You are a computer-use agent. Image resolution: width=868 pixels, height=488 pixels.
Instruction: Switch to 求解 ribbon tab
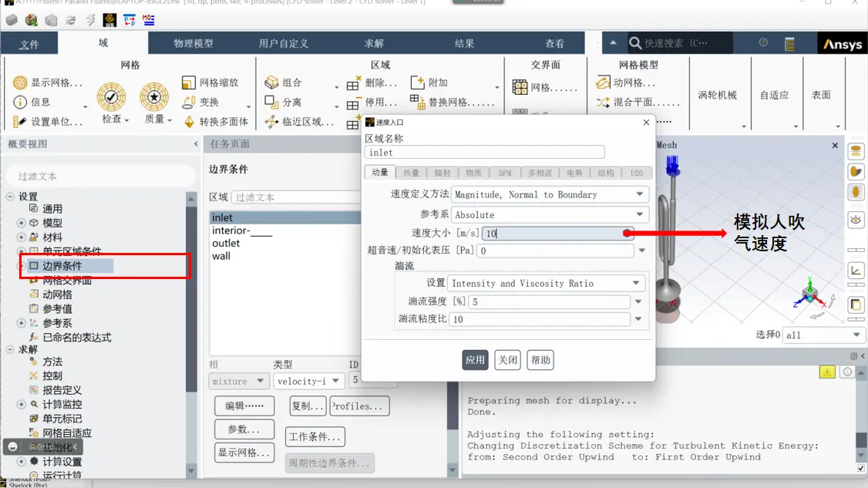[374, 43]
